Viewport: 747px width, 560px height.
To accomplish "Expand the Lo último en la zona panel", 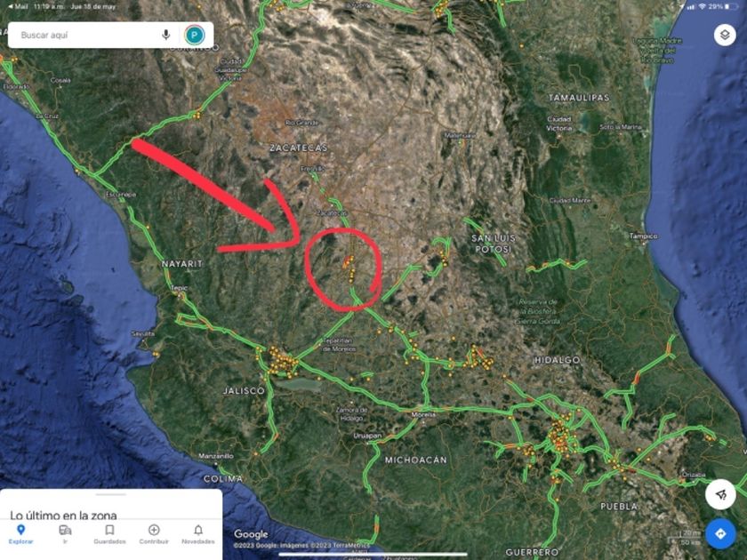I will pos(63,516).
